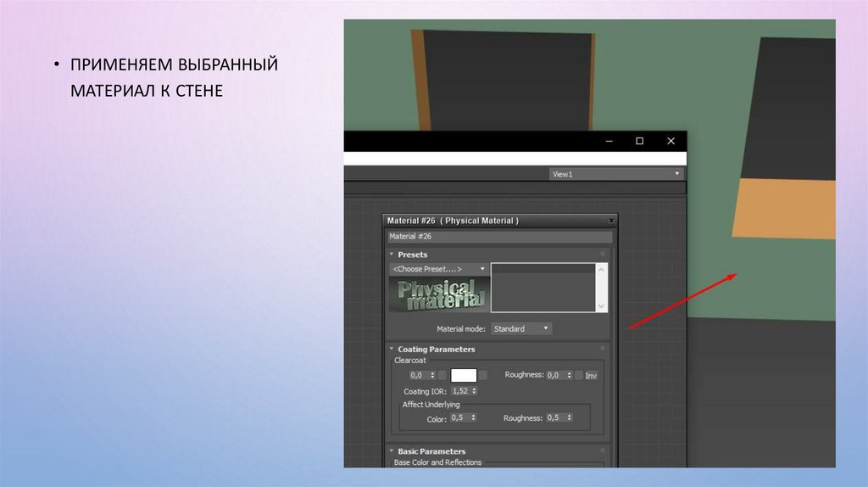Open the View1 dropdown
868x487 pixels.
point(616,174)
